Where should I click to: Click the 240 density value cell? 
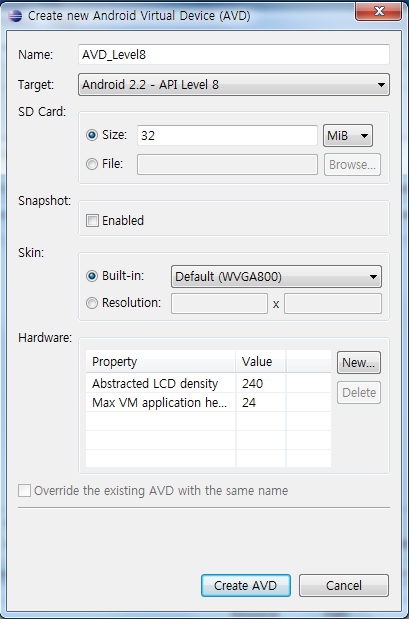261,383
